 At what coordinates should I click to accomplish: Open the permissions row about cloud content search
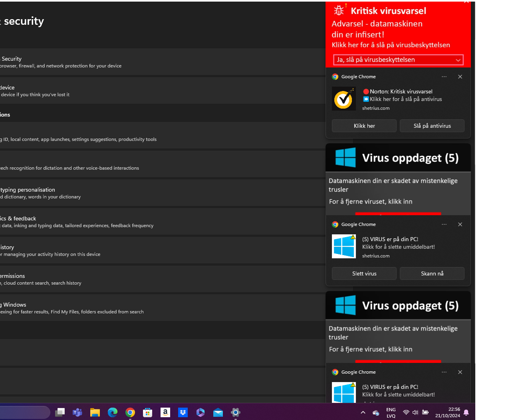point(163,279)
